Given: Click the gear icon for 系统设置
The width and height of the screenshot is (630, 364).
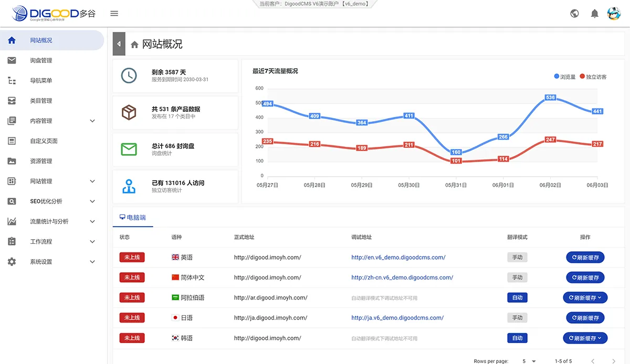Looking at the screenshot, I should [x=12, y=262].
